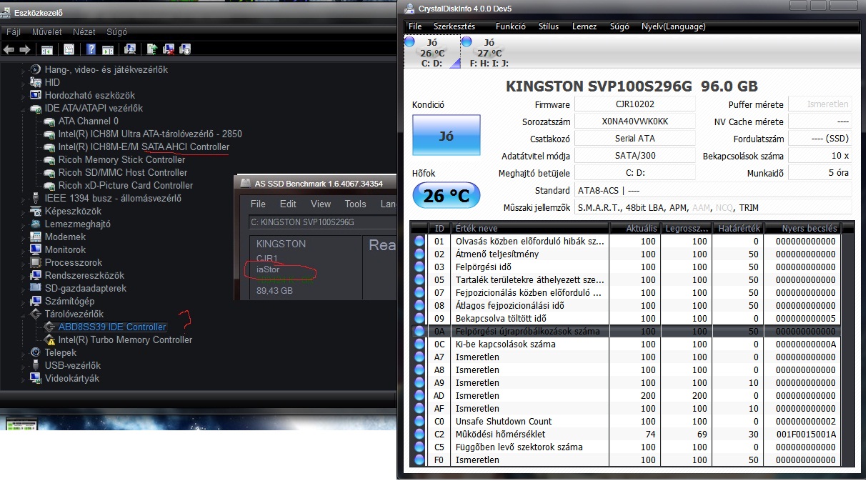Toggle the console tree pane icon in Eszközkezelő
This screenshot has height=481, width=868.
[46, 49]
